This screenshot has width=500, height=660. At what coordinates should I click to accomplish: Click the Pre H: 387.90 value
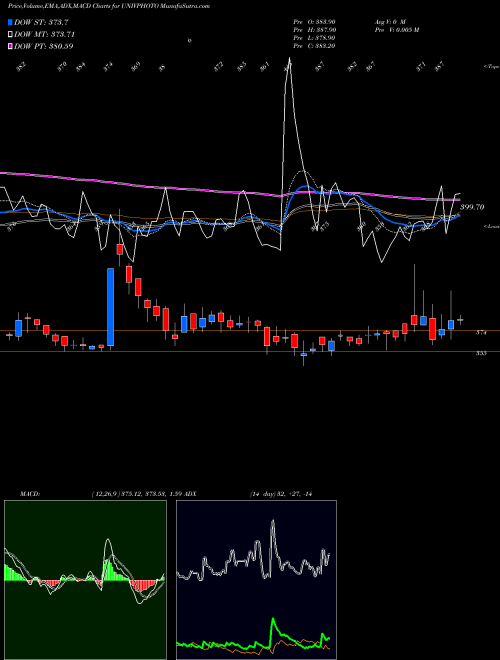[x=314, y=30]
